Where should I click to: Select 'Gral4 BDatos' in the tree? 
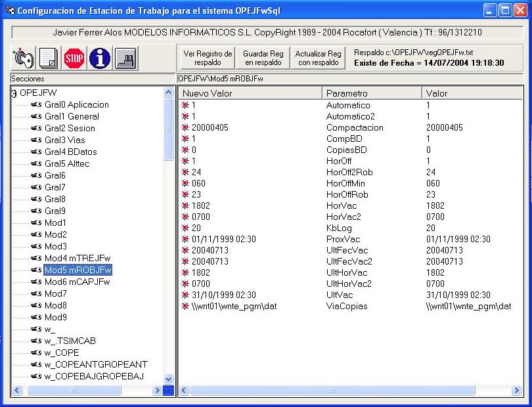(71, 152)
